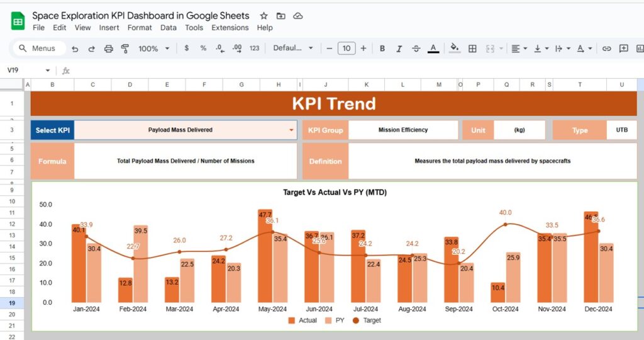Open vertical align dropdown
Viewport: 644px width, 340px height.
(x=541, y=48)
